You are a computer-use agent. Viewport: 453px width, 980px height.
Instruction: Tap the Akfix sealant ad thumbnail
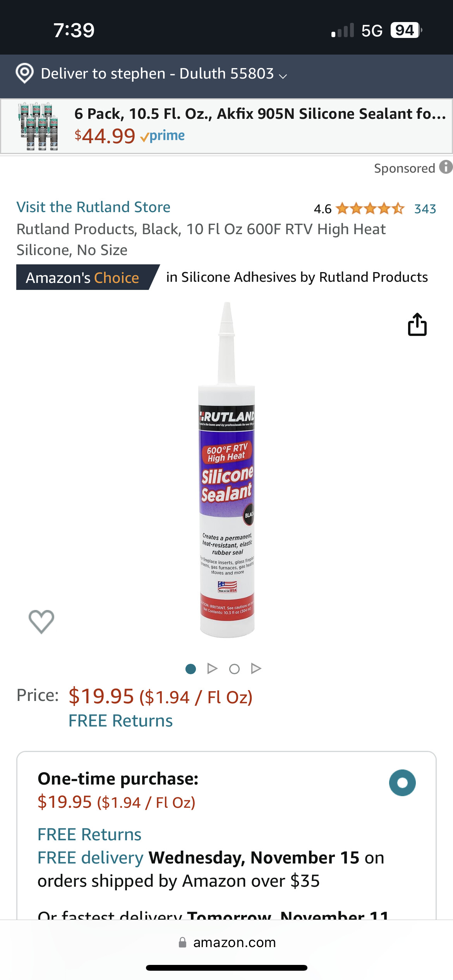pos(38,126)
